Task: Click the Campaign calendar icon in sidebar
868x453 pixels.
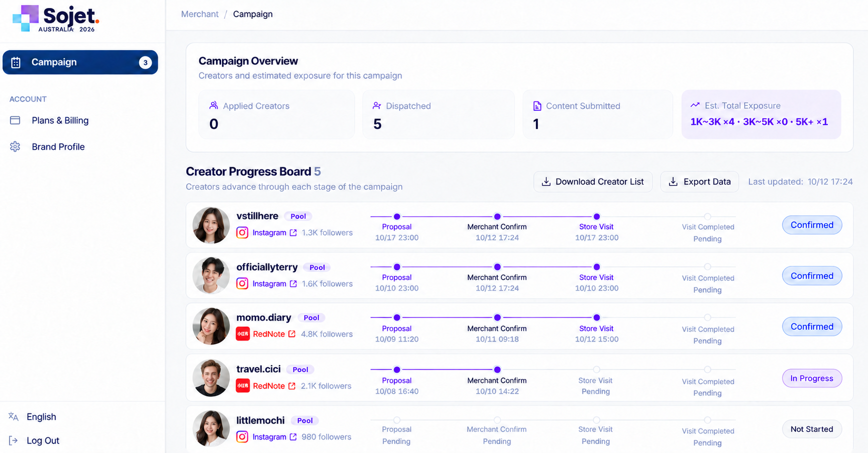Action: [x=16, y=62]
